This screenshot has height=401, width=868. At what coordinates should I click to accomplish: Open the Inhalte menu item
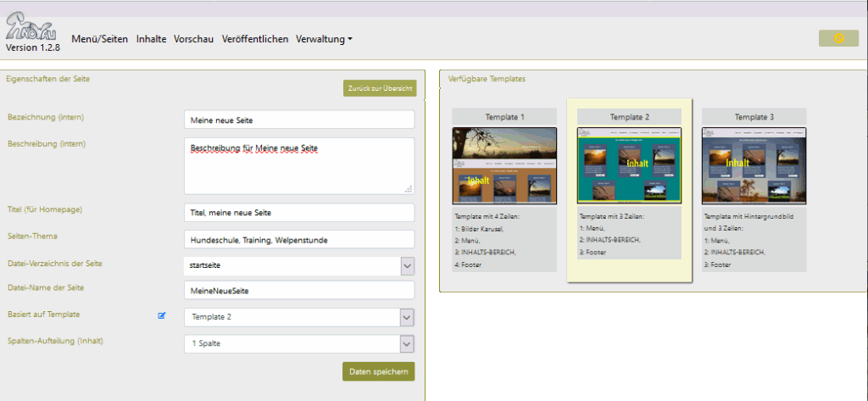point(151,39)
